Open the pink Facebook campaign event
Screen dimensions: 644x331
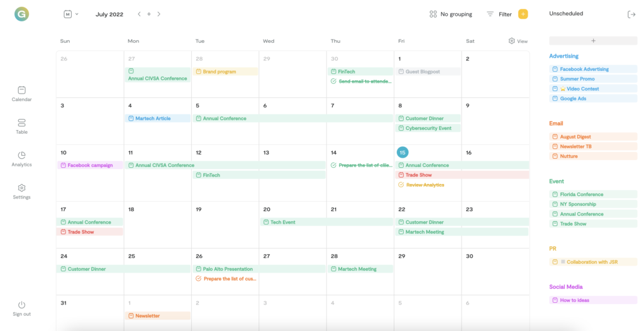click(90, 165)
